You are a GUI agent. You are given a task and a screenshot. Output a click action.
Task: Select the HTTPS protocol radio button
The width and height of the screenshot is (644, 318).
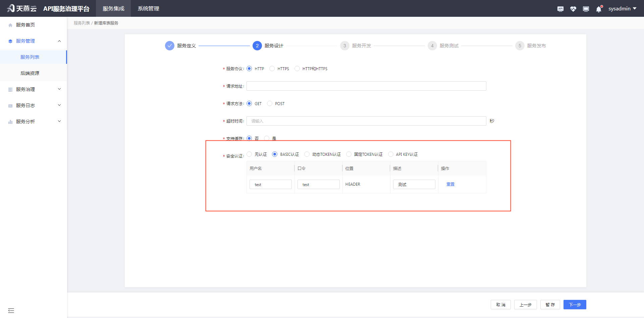pos(272,69)
